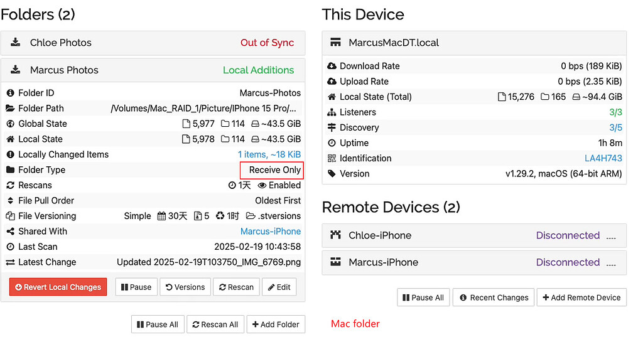Click the LA4H743 identification link
The width and height of the screenshot is (643, 364).
point(603,158)
